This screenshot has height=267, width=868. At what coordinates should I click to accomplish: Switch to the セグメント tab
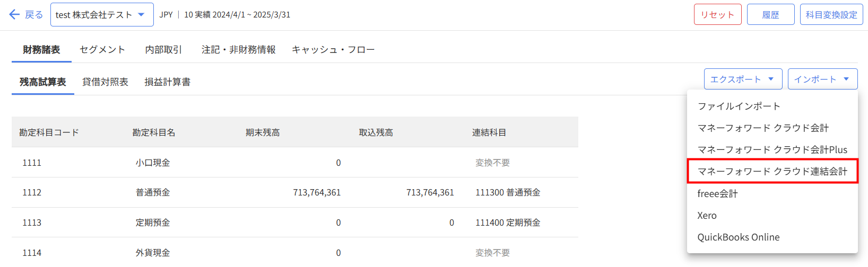102,50
